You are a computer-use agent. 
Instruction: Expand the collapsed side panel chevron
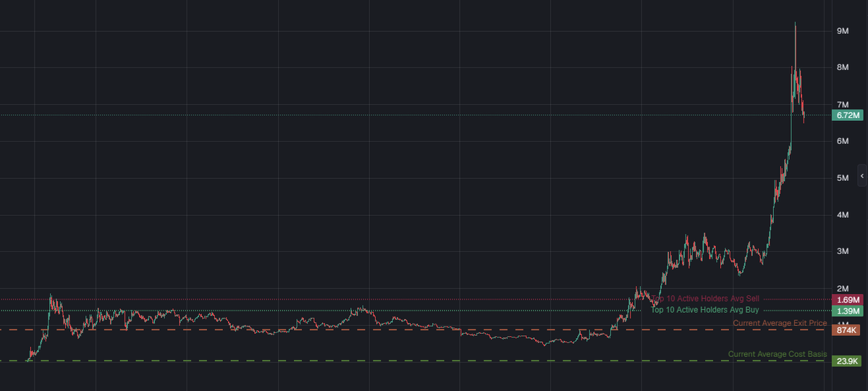coord(862,175)
